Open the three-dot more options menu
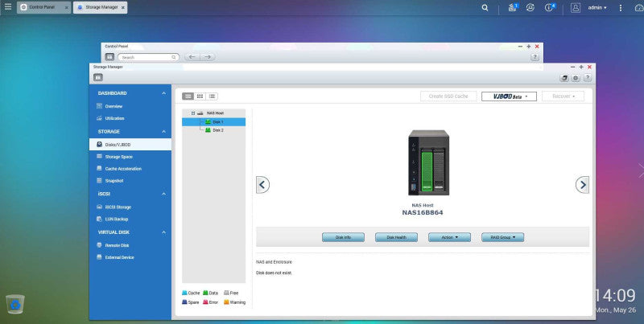This screenshot has height=324, width=644. click(621, 8)
